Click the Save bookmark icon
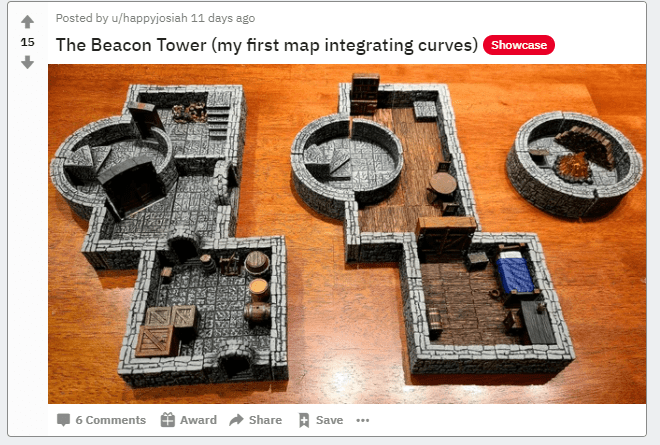The width and height of the screenshot is (660, 445). (x=303, y=420)
